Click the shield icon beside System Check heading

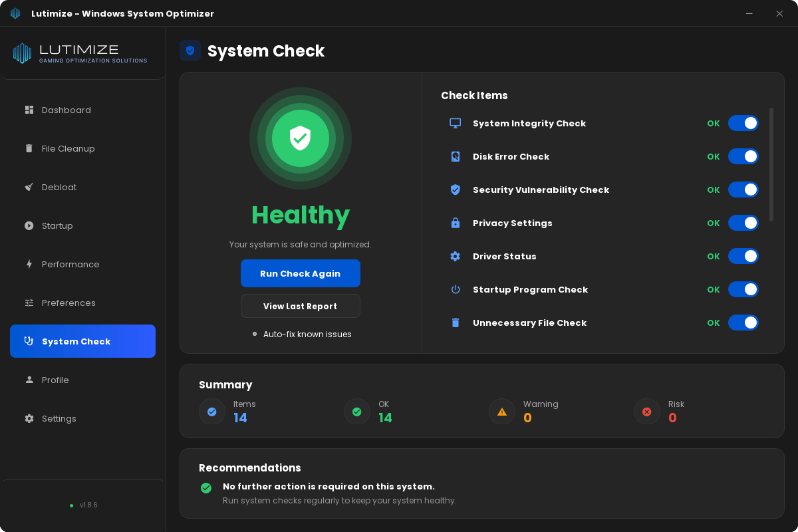point(190,51)
